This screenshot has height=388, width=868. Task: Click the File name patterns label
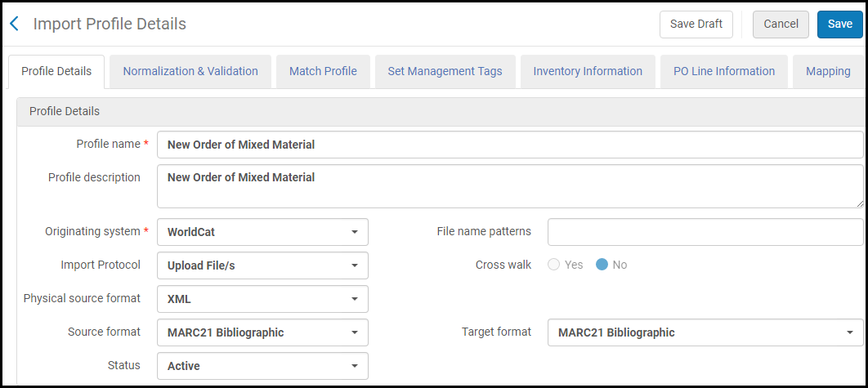[484, 231]
